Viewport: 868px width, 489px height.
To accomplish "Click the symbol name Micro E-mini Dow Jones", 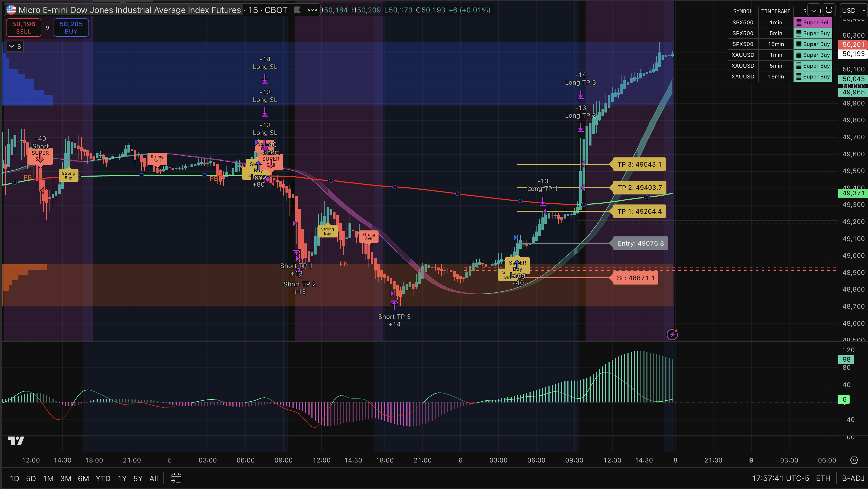I will pyautogui.click(x=130, y=10).
